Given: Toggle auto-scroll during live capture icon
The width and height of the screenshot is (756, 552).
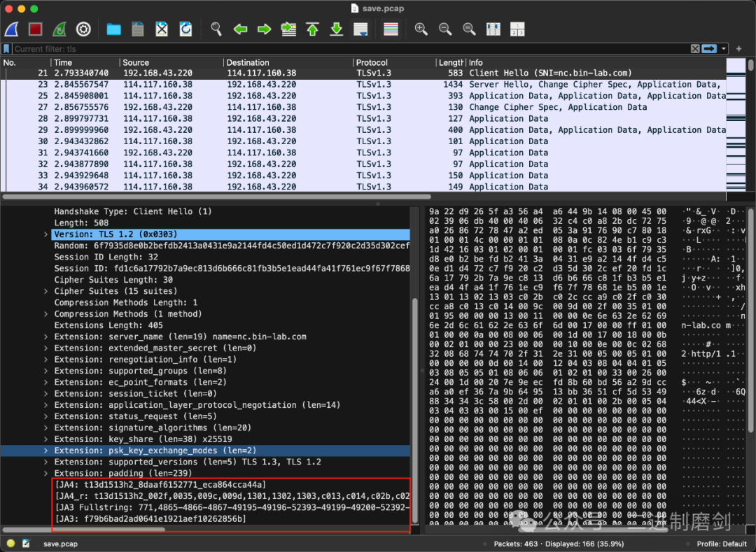Looking at the screenshot, I should (360, 29).
